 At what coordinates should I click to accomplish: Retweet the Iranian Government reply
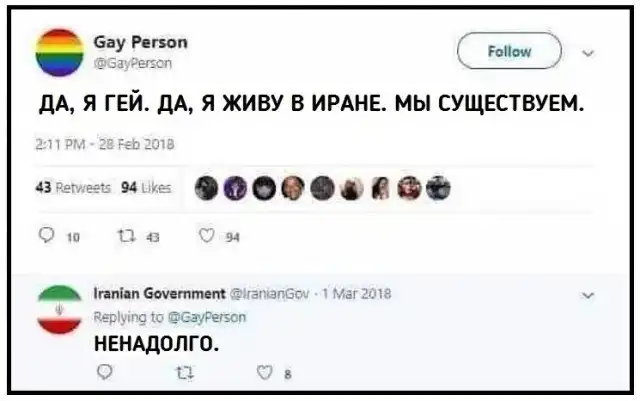click(184, 373)
